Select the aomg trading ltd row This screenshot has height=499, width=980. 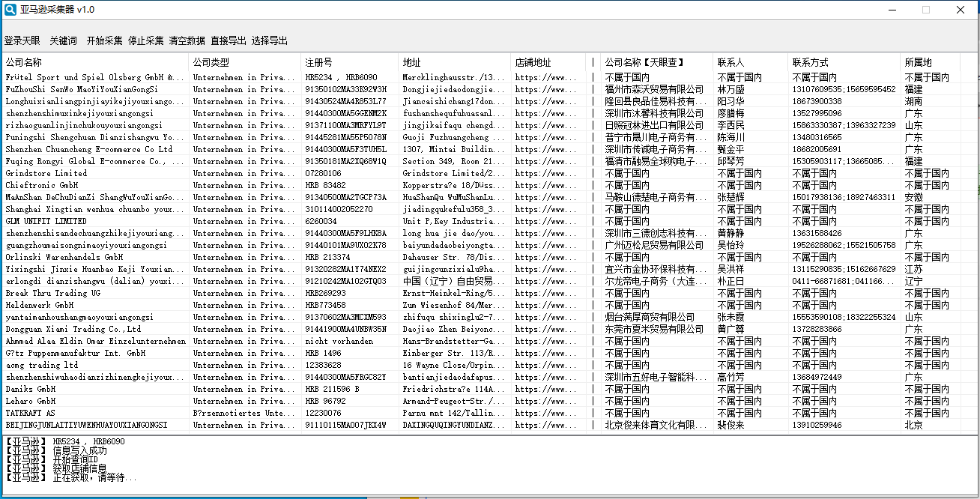coord(482,365)
